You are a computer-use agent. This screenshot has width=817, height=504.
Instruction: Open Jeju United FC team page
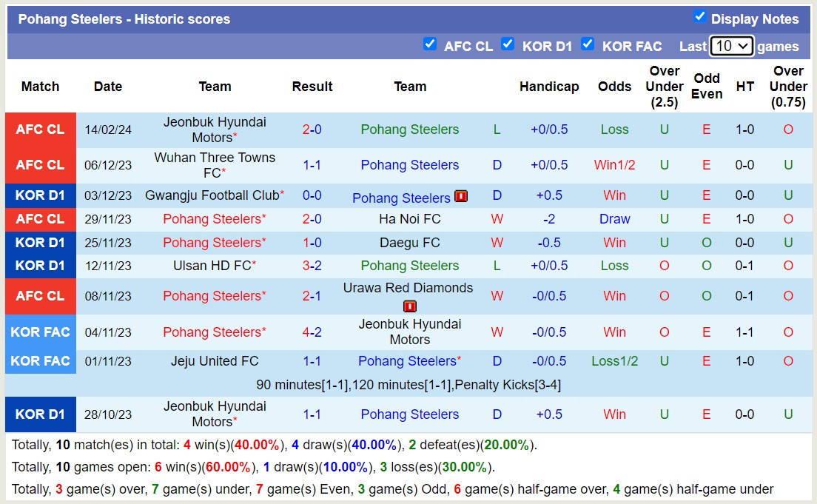pyautogui.click(x=215, y=361)
